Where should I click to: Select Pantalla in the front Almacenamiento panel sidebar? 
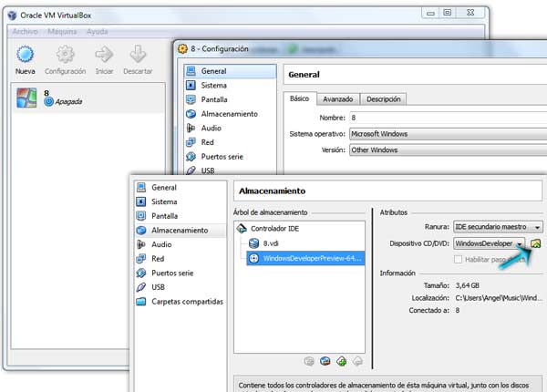tap(181, 216)
